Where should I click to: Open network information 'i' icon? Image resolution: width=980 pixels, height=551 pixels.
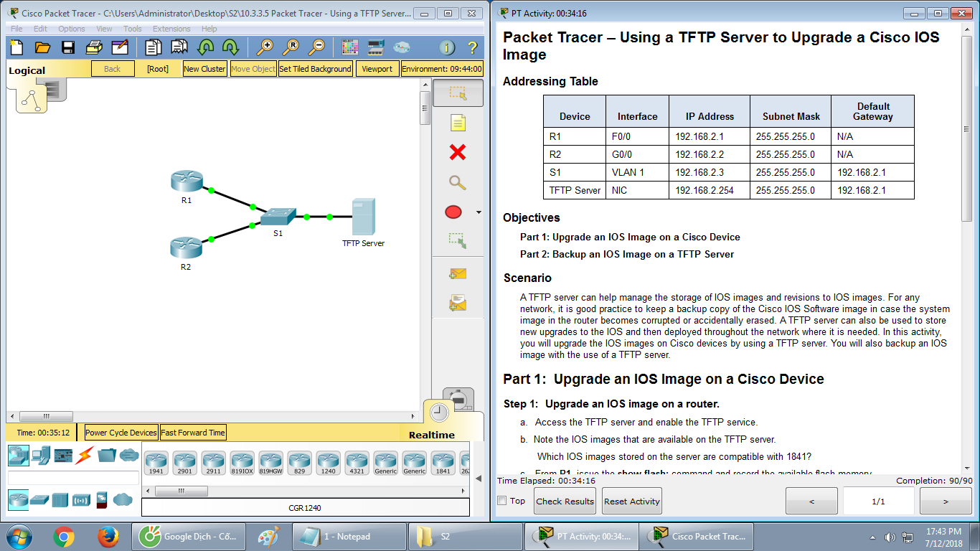tap(447, 47)
